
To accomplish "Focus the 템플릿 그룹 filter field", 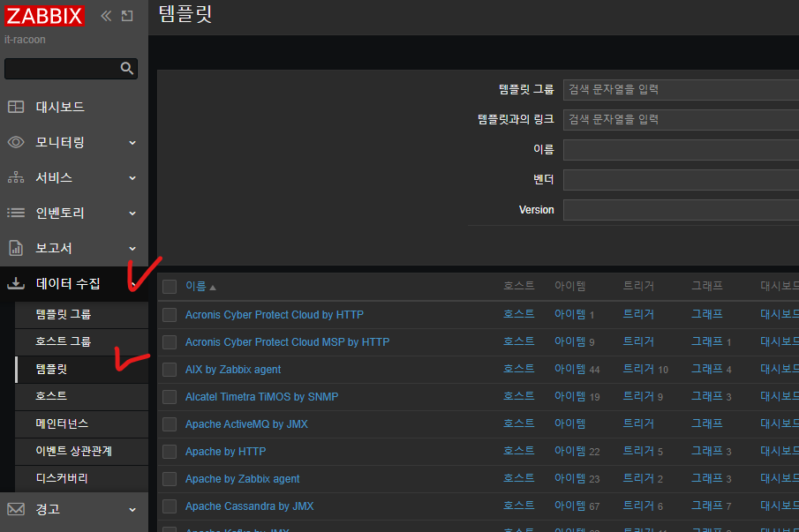I will 681,90.
